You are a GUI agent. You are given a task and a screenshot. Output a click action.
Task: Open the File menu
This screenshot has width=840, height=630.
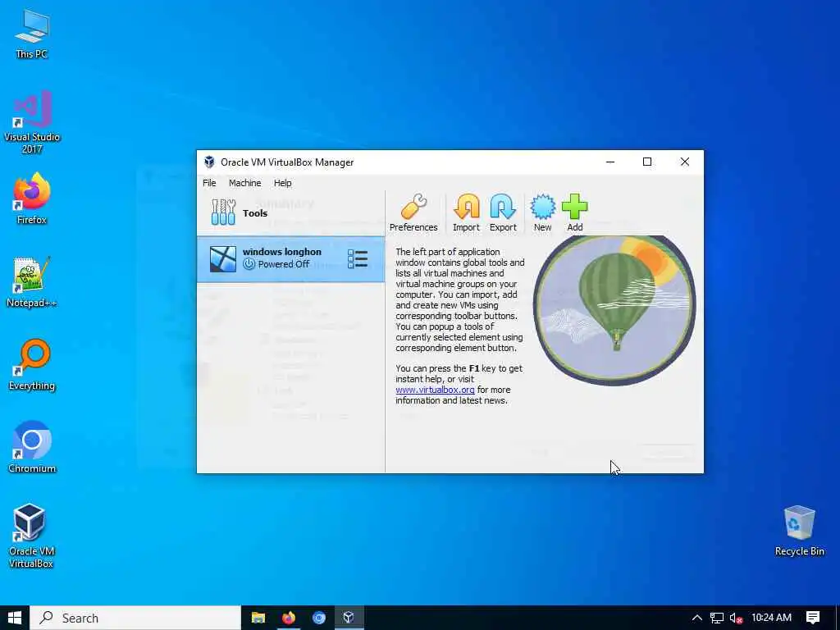point(209,183)
